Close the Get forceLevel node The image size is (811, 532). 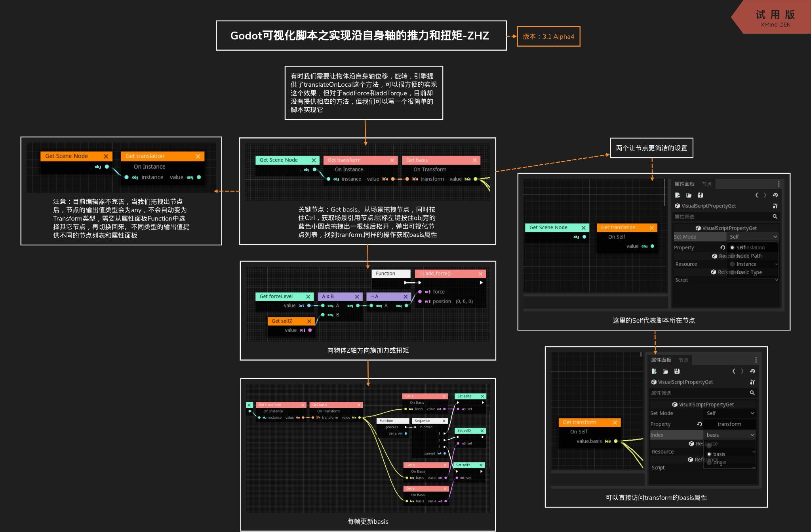[x=308, y=296]
